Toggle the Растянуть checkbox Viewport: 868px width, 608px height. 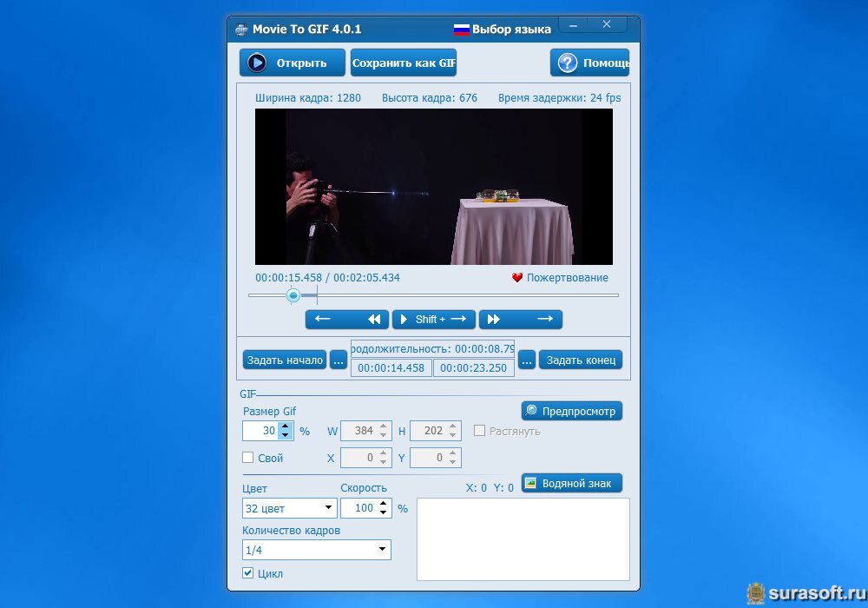pos(479,430)
